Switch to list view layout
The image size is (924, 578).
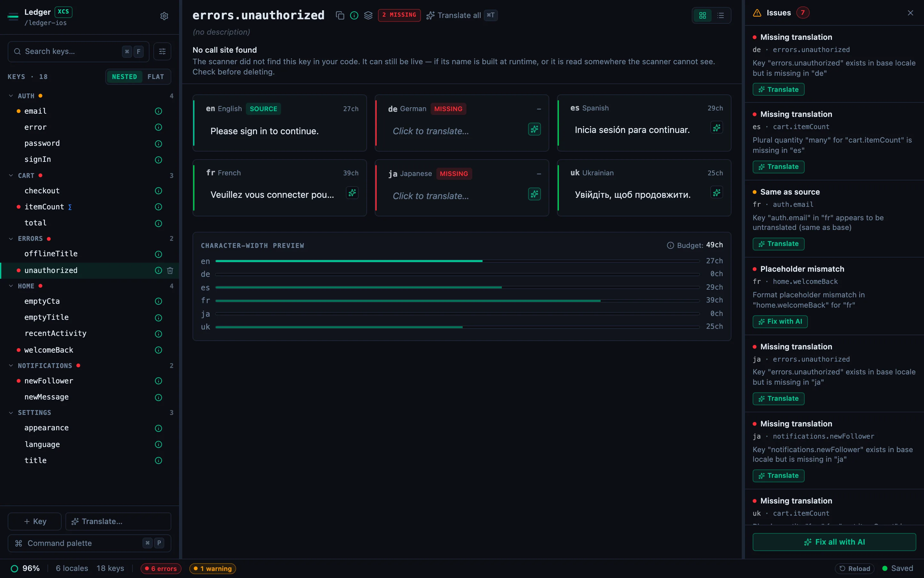coord(721,15)
